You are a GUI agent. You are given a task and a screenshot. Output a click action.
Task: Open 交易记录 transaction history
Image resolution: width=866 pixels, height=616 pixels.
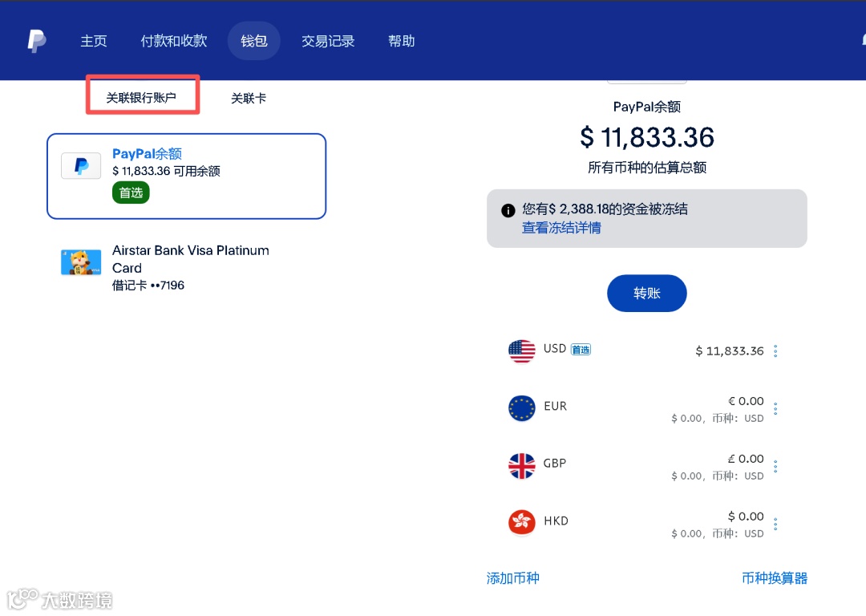(327, 41)
